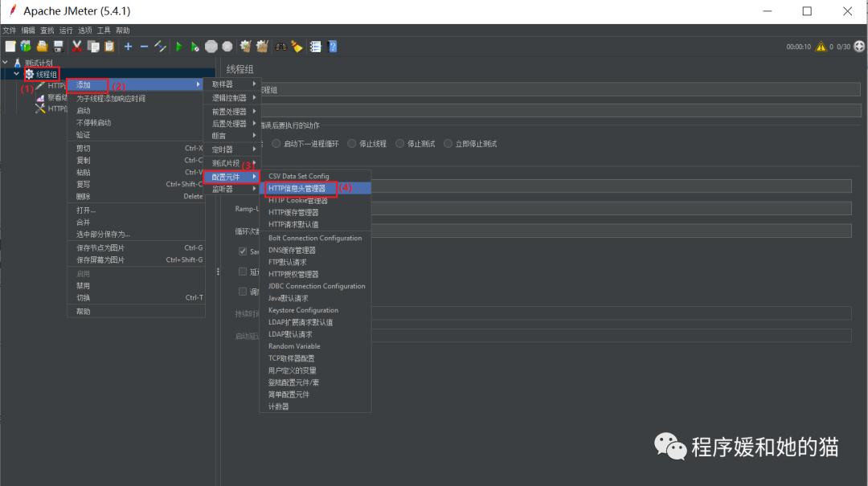Open the 帮助 menu in menu bar
868x486 pixels.
[122, 31]
